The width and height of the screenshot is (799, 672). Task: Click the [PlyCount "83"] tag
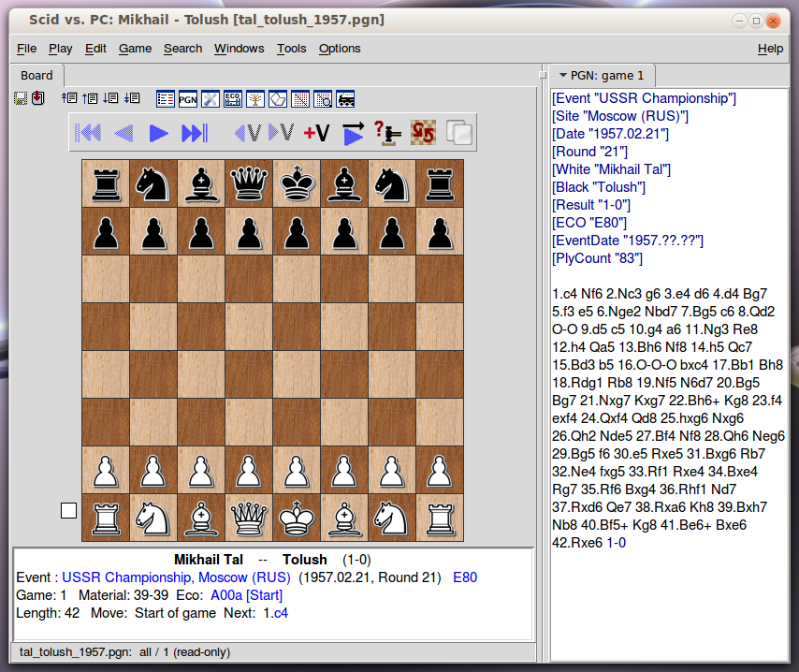[x=597, y=258]
